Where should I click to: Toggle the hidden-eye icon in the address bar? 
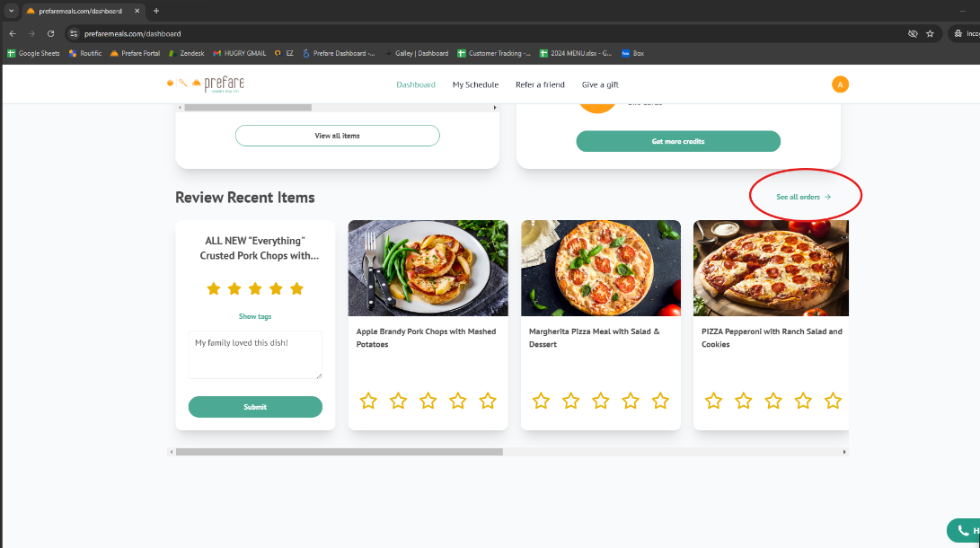click(912, 32)
